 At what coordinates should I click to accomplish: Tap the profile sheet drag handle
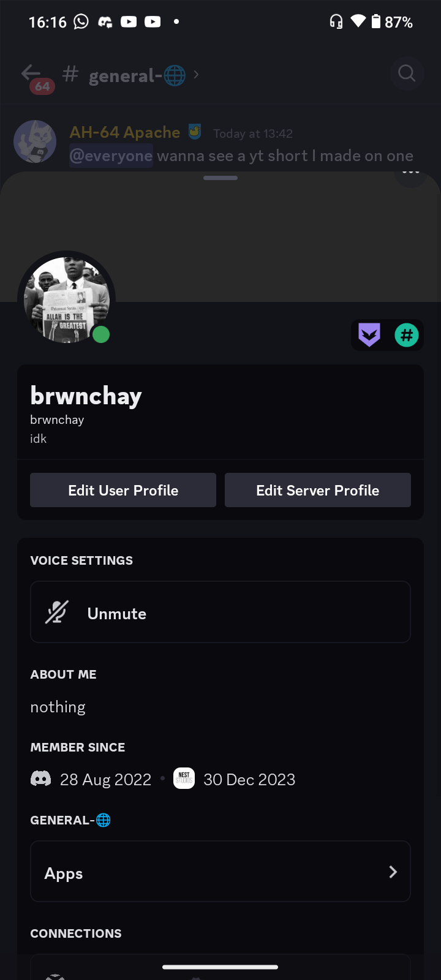coord(221,178)
